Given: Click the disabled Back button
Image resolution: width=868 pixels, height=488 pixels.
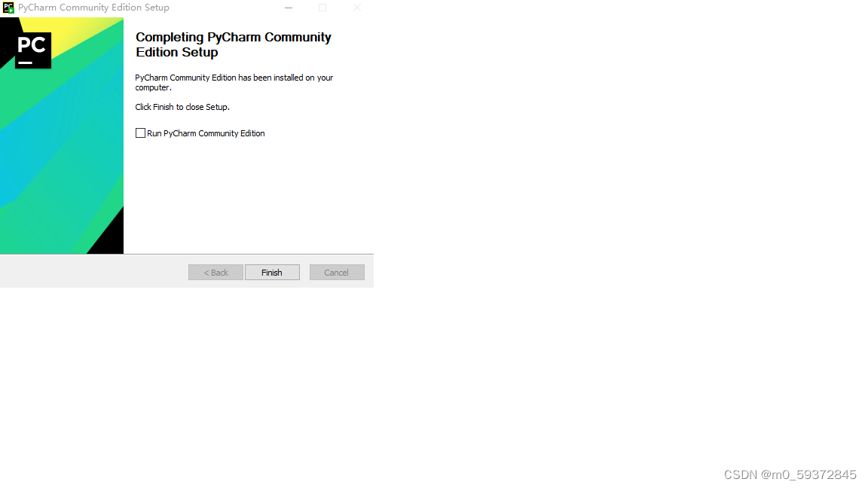Looking at the screenshot, I should (216, 272).
